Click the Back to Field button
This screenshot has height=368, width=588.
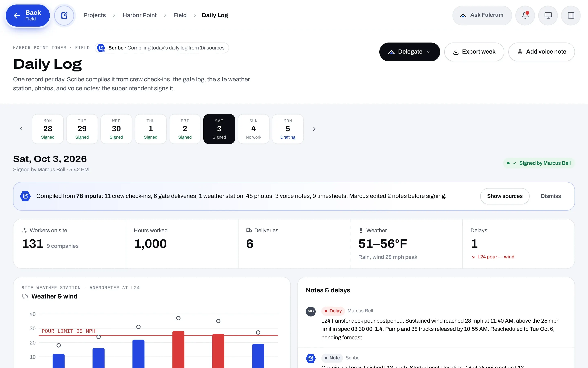[28, 16]
